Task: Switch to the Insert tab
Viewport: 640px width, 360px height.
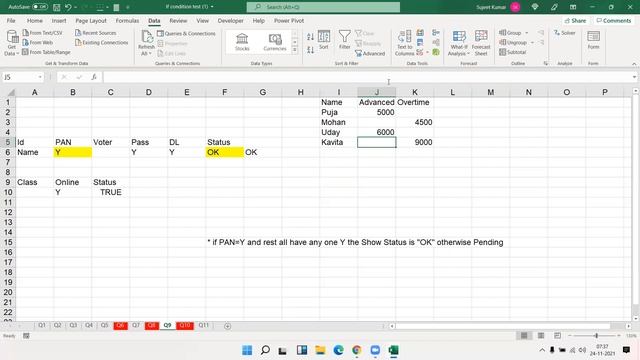Action: coord(59,20)
